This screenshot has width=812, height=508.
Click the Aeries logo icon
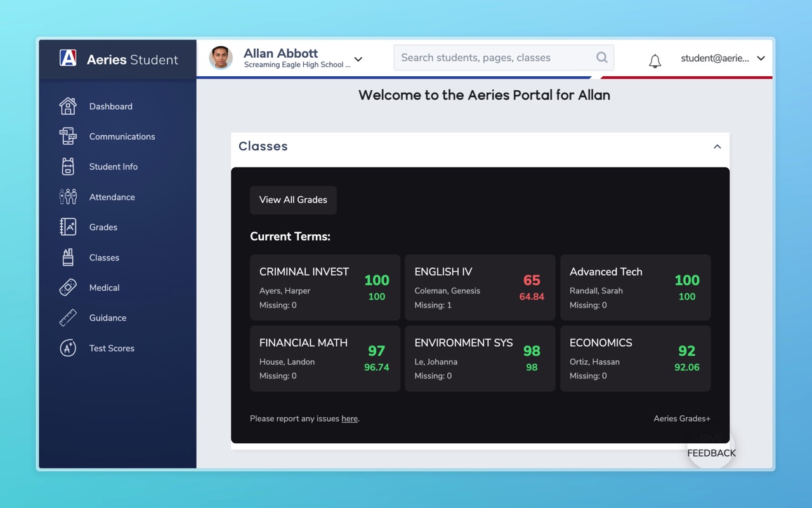[x=68, y=58]
